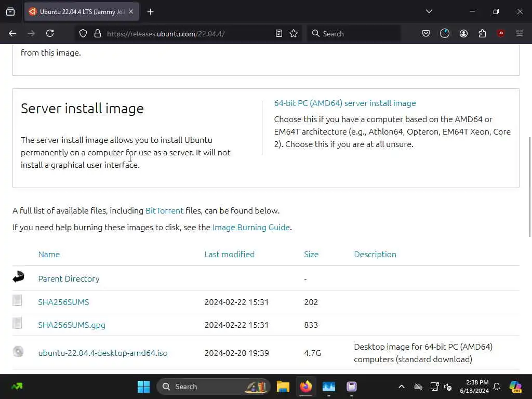Bookmark this page with the star icon
This screenshot has height=399, width=532.
294,33
